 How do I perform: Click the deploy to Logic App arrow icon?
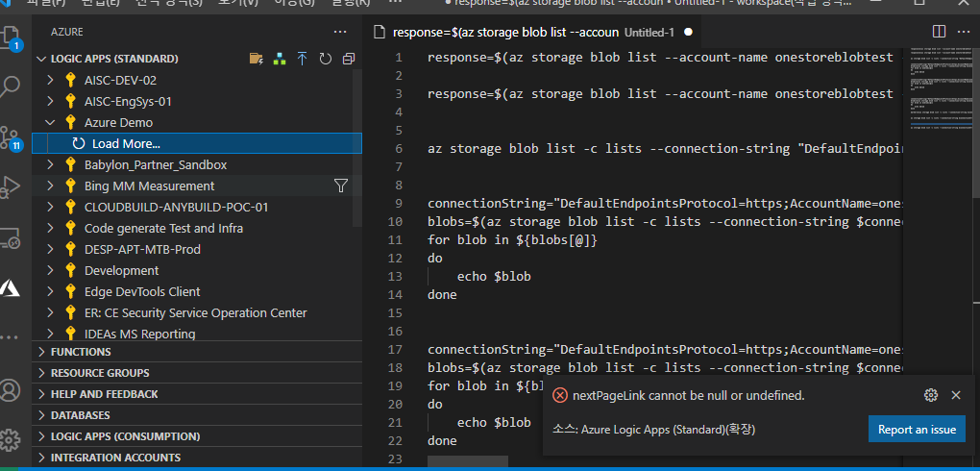[x=303, y=59]
